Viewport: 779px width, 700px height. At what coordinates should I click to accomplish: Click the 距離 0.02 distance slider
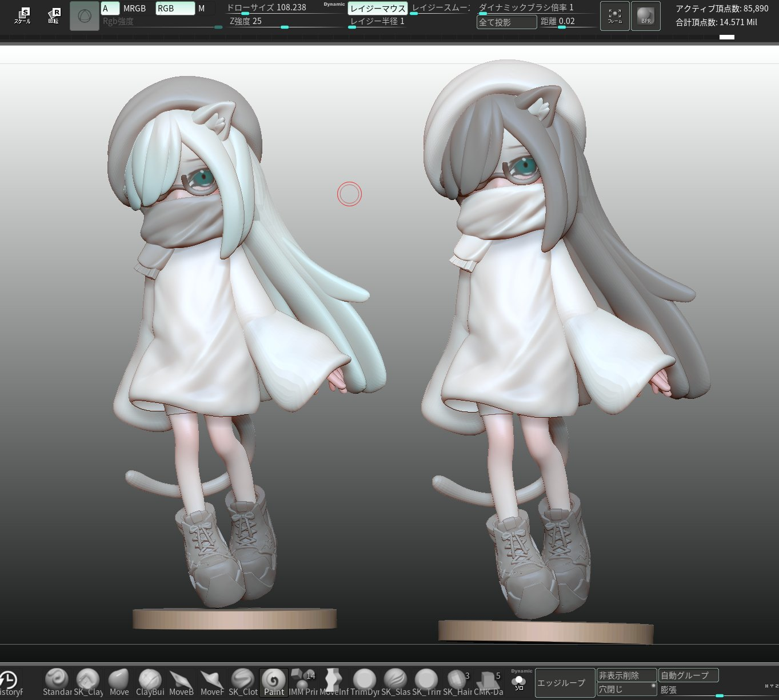[x=567, y=22]
